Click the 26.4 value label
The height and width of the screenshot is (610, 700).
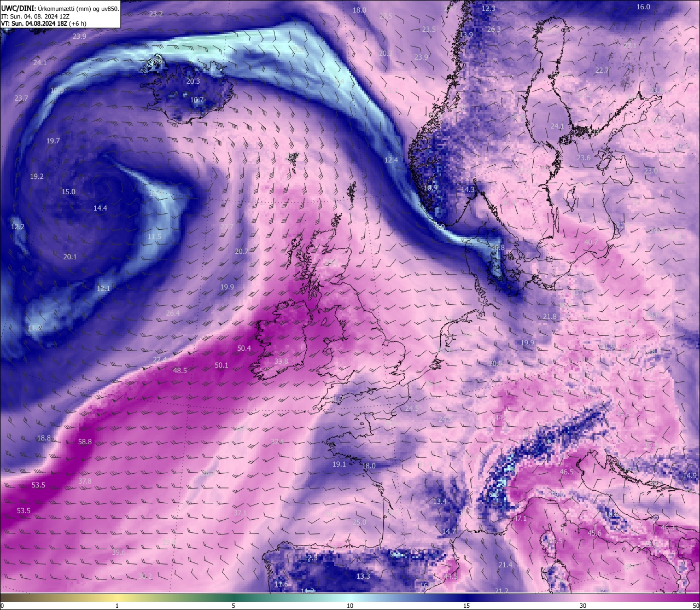tap(173, 313)
